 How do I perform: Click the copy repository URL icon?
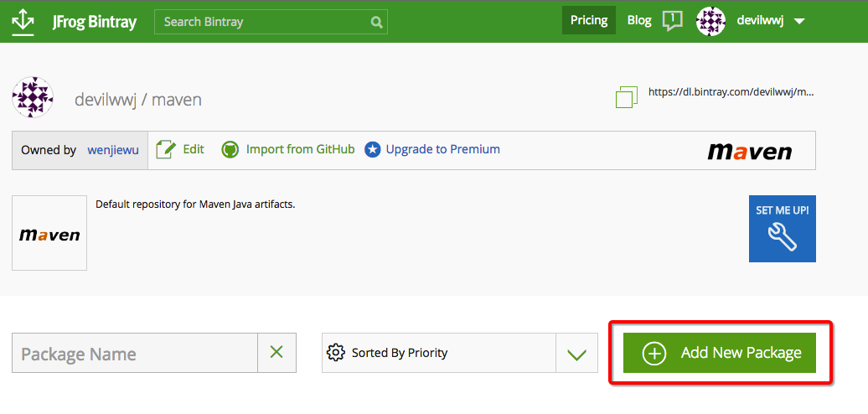click(x=626, y=96)
